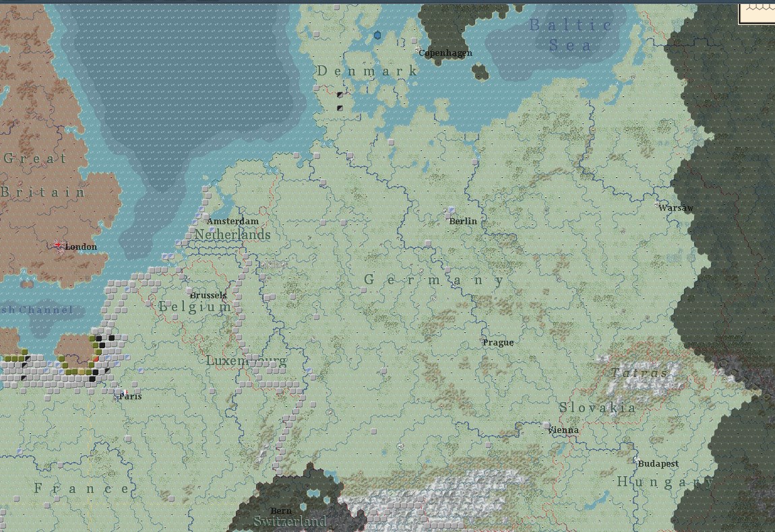Viewport: 775px width, 532px height.
Task: Click the Baltic Sea label
Action: [570, 35]
